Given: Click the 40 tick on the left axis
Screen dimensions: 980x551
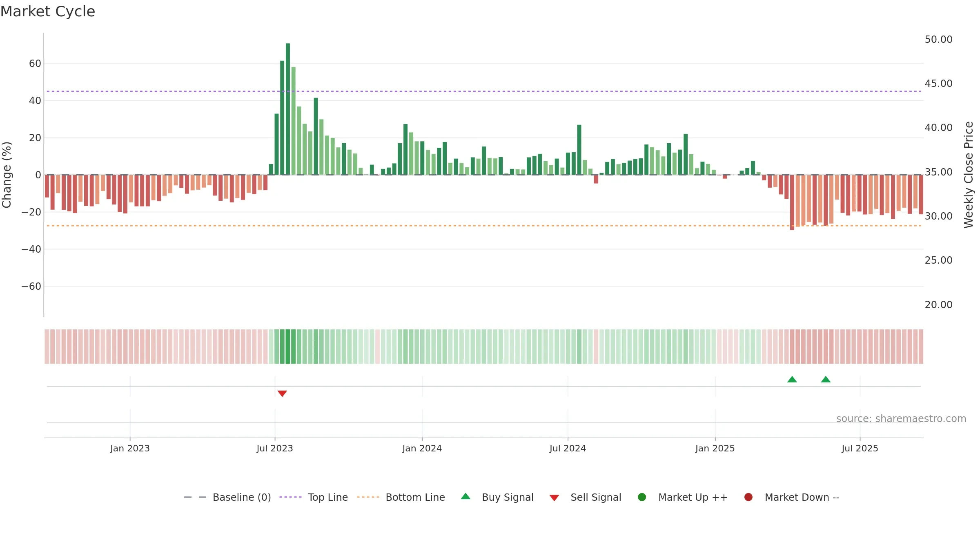Looking at the screenshot, I should coord(35,100).
